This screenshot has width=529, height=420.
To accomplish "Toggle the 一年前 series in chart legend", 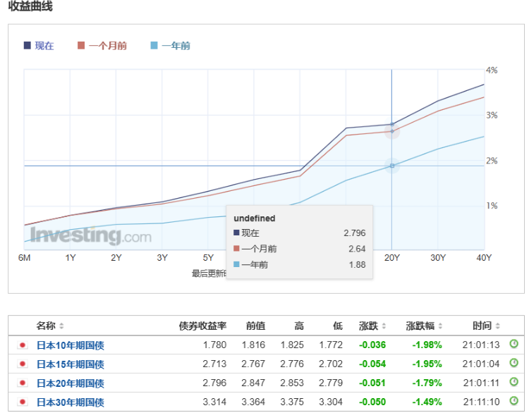I will pos(170,46).
